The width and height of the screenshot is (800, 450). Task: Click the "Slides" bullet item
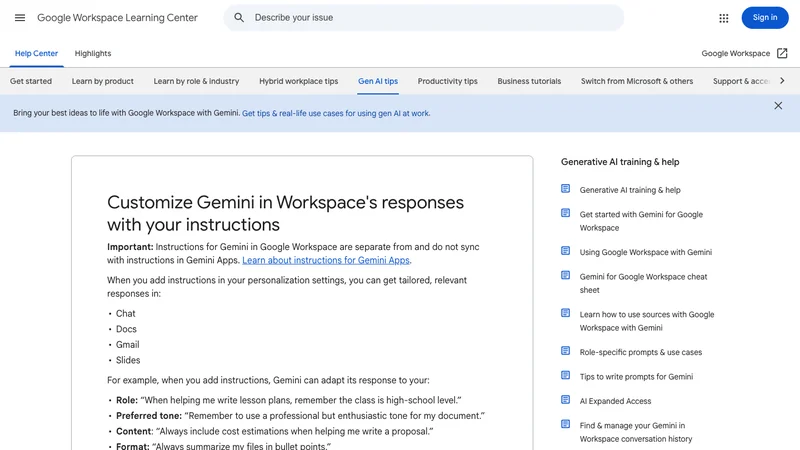tap(128, 360)
